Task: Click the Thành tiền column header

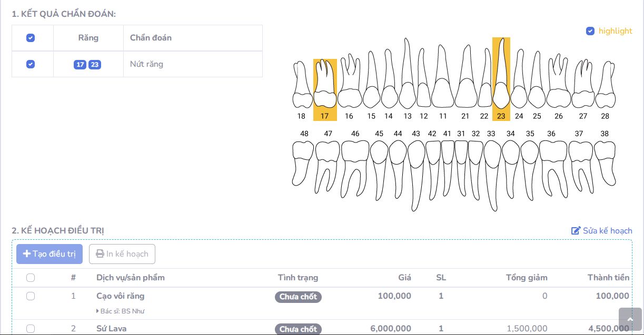Action: [x=608, y=278]
